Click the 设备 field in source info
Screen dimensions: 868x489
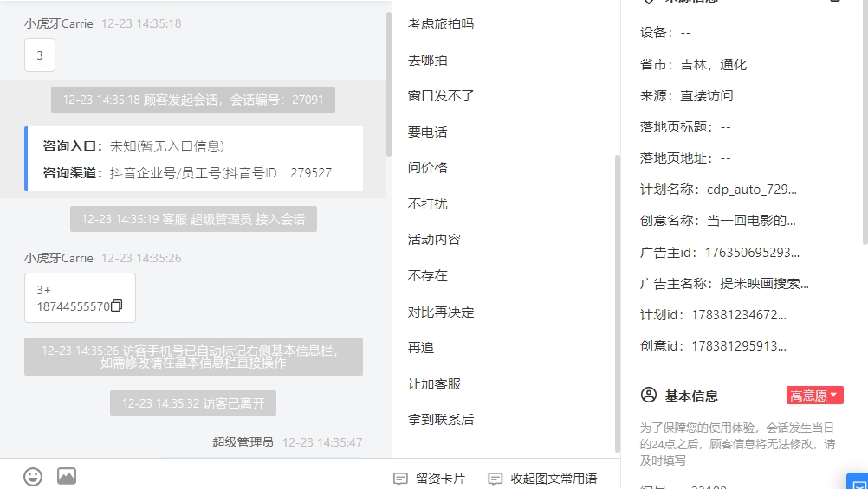pyautogui.click(x=665, y=33)
